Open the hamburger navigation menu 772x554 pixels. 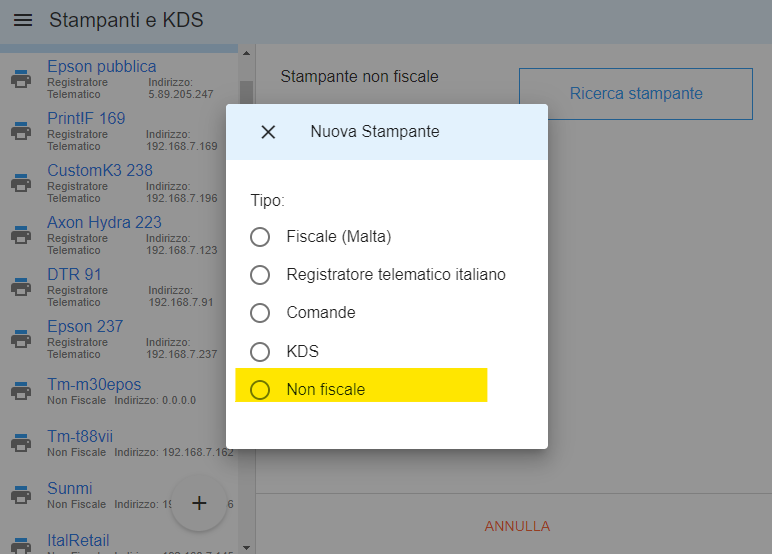pyautogui.click(x=23, y=20)
